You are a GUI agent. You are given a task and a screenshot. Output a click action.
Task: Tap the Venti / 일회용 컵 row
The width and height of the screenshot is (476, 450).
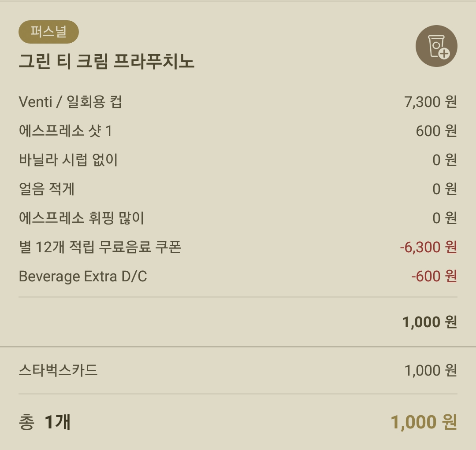71,102
